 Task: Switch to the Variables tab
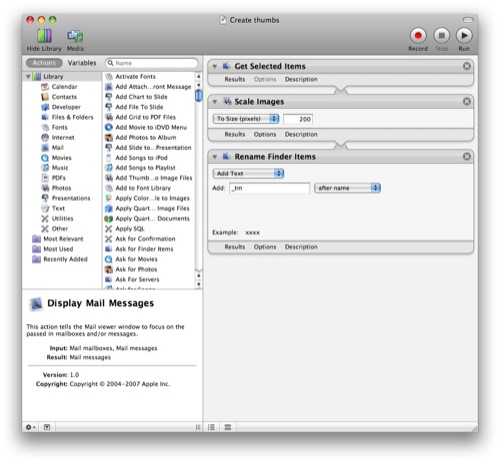pyautogui.click(x=82, y=63)
